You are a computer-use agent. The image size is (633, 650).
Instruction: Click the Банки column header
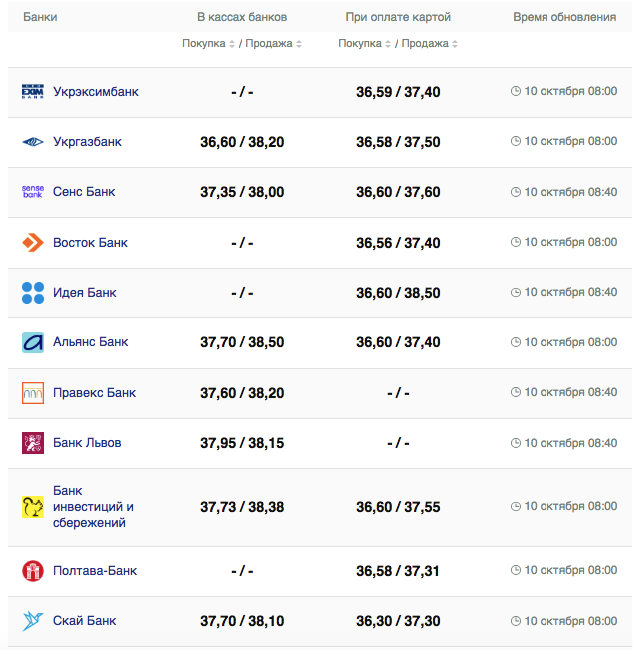coord(40,17)
